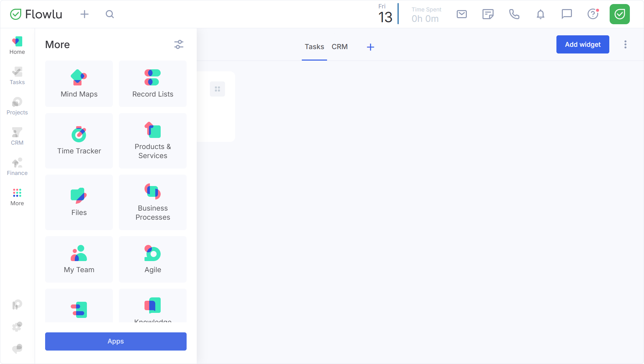The width and height of the screenshot is (644, 364).
Task: Open the phone calls icon
Action: click(x=514, y=14)
